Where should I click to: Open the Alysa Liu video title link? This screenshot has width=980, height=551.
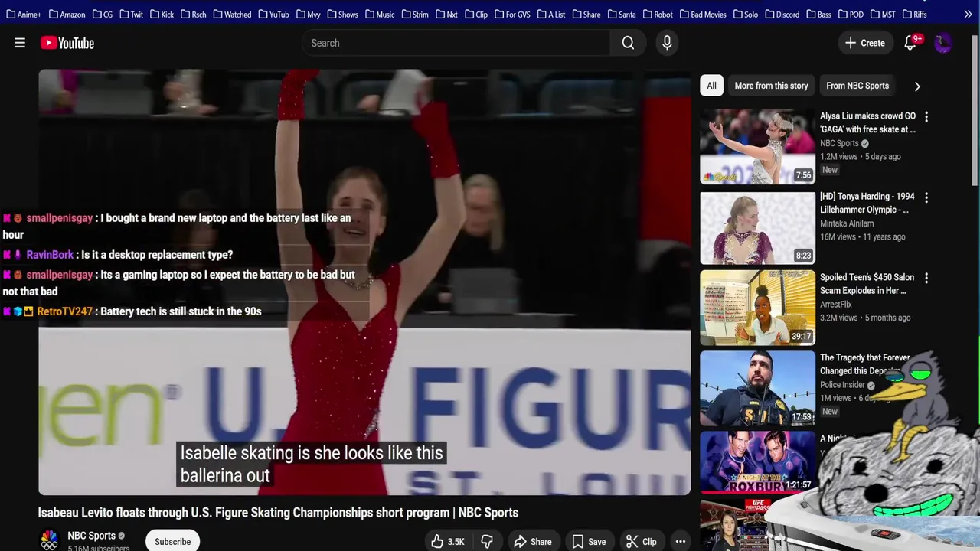(867, 122)
